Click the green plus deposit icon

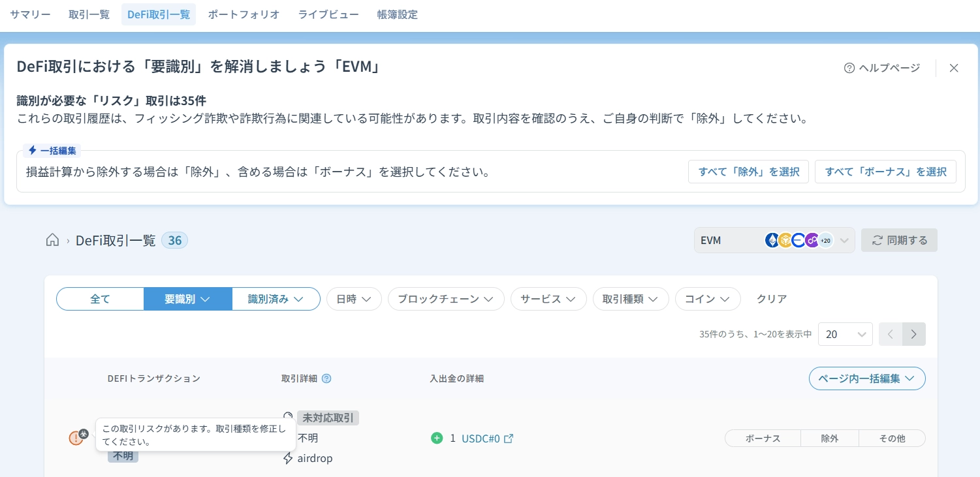437,438
